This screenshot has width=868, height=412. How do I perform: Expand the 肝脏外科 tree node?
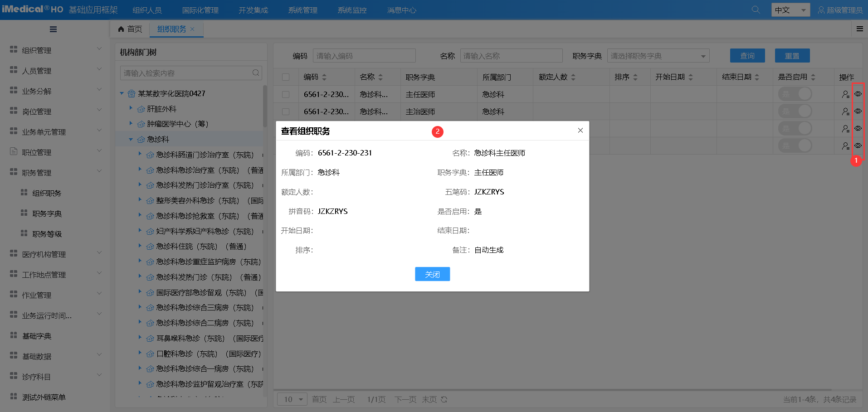(131, 109)
